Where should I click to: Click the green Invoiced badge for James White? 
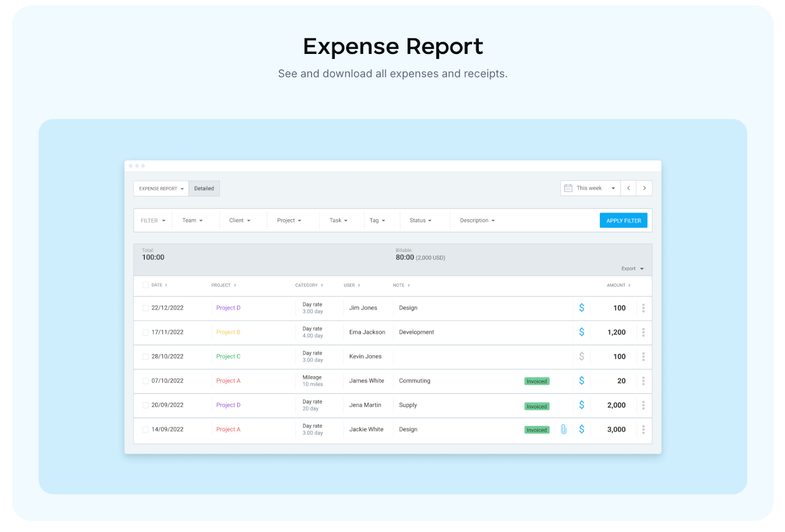[x=537, y=381]
